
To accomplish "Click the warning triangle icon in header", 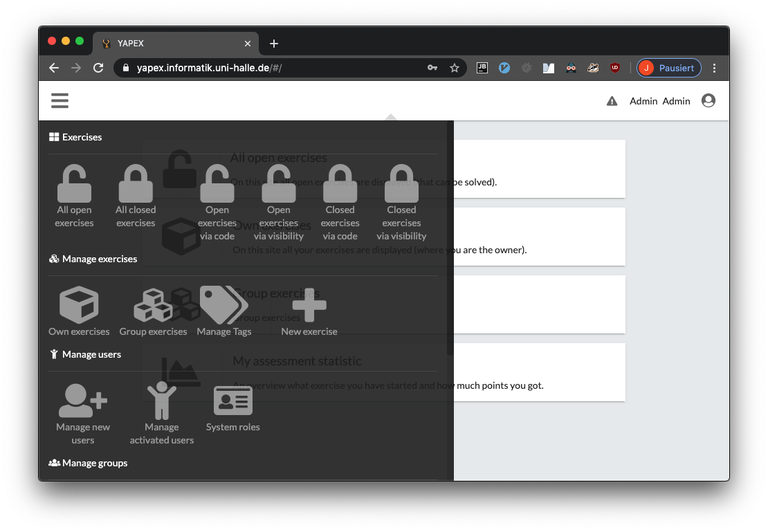I will pyautogui.click(x=612, y=101).
